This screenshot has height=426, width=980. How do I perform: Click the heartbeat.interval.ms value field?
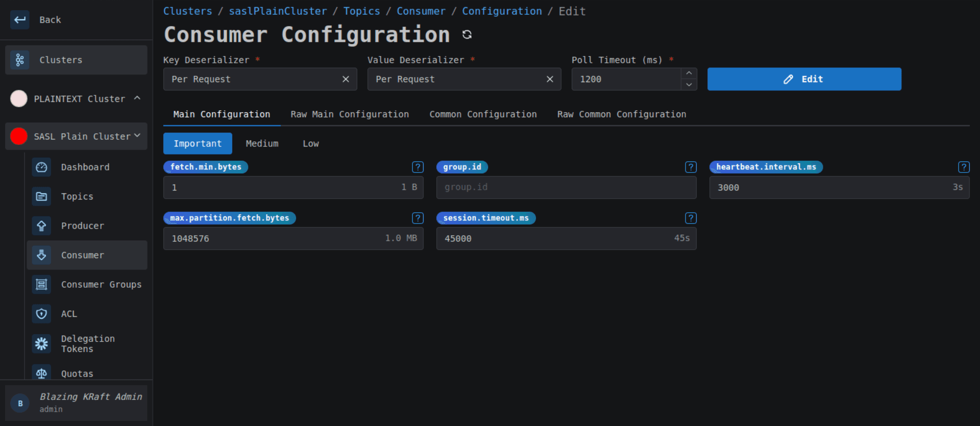pyautogui.click(x=839, y=187)
